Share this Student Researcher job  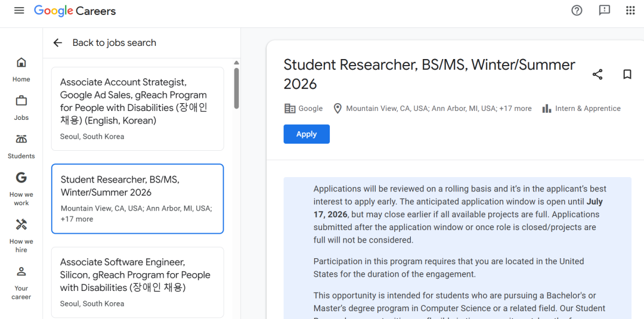tap(597, 75)
